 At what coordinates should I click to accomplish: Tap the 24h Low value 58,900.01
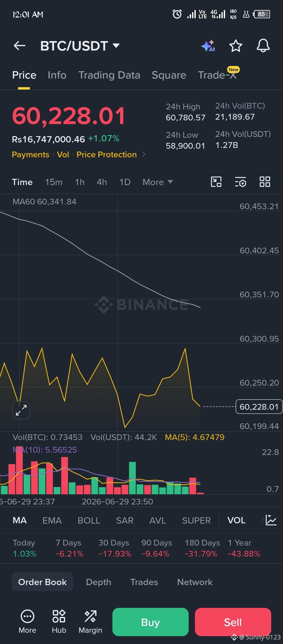(x=186, y=146)
